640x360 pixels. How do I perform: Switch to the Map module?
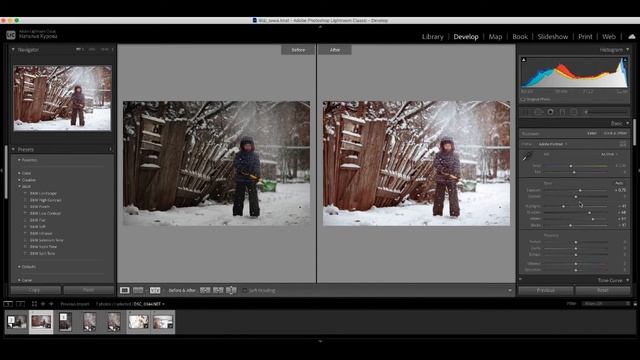coord(495,37)
